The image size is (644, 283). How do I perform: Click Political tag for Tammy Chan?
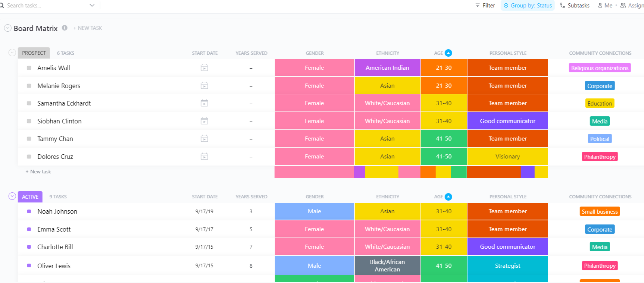point(600,139)
